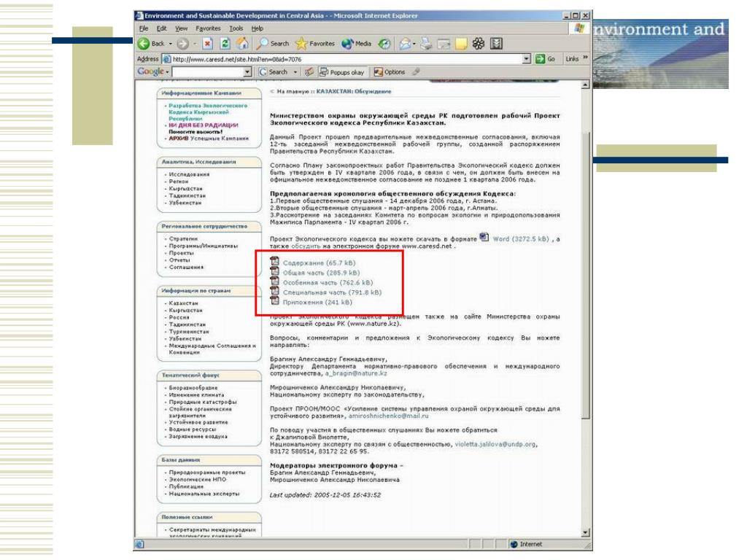Image resolution: width=747 pixels, height=560 pixels.
Task: Click the green Go button
Action: click(x=546, y=59)
